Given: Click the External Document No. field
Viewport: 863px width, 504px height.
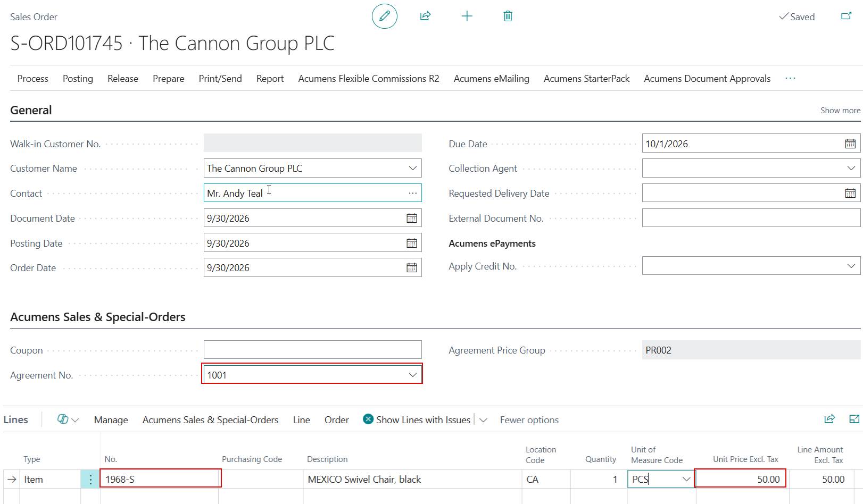Looking at the screenshot, I should tap(751, 218).
